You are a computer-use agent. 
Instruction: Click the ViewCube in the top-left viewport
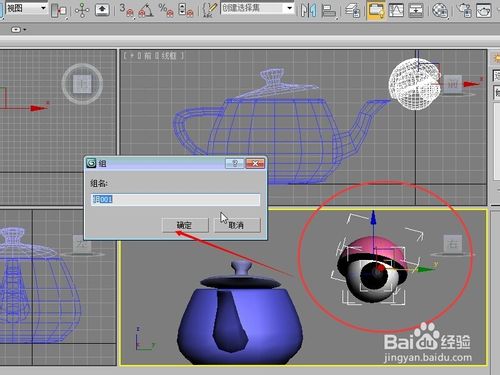point(82,84)
